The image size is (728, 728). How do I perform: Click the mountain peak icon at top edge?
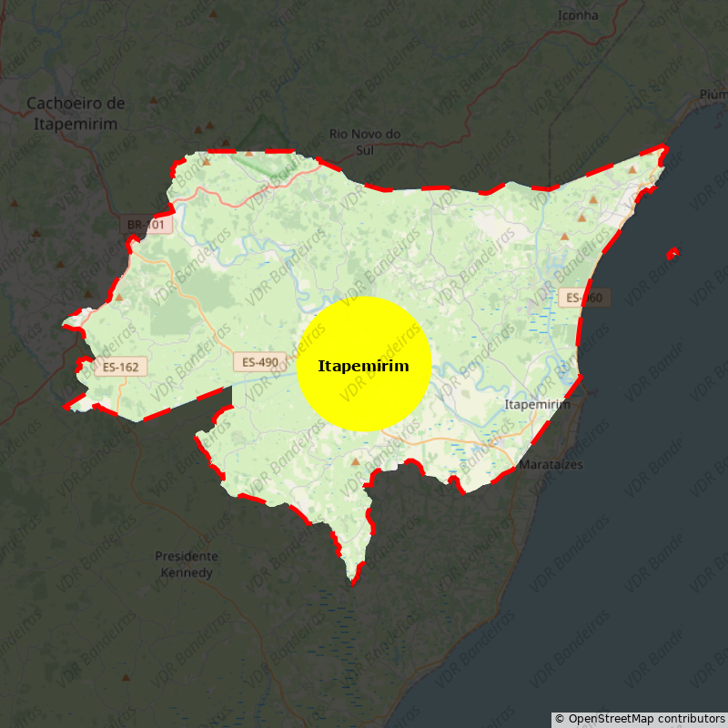click(x=213, y=14)
